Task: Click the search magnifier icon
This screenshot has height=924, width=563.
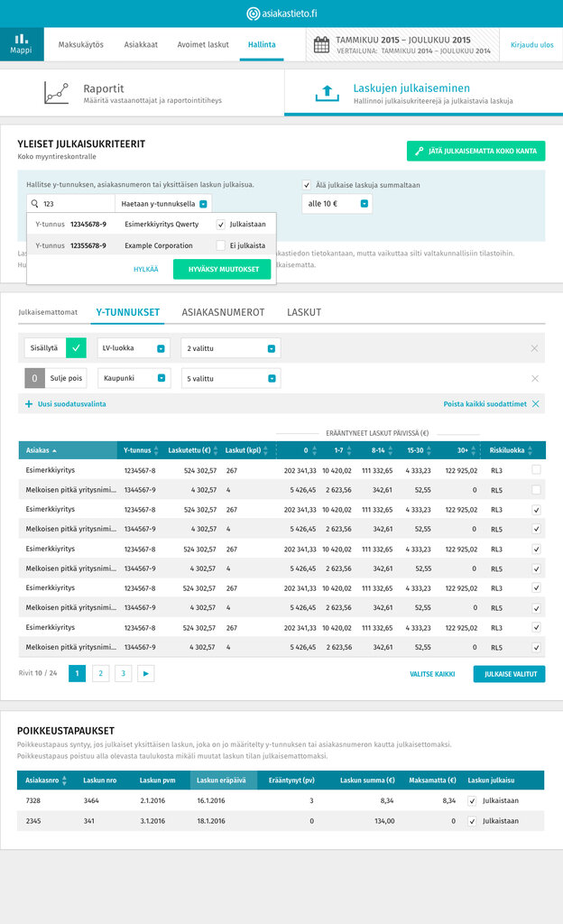Action: (35, 204)
